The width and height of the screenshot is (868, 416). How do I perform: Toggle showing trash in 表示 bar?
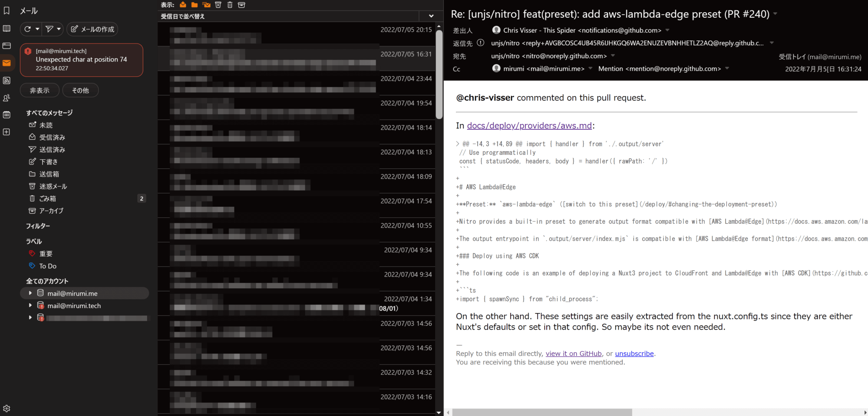click(230, 5)
